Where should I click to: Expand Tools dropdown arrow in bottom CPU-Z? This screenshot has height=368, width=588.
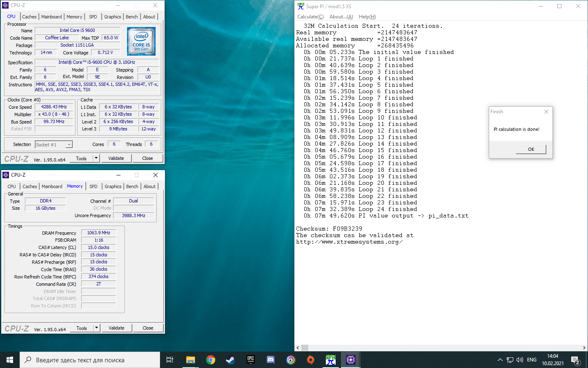[x=97, y=328]
